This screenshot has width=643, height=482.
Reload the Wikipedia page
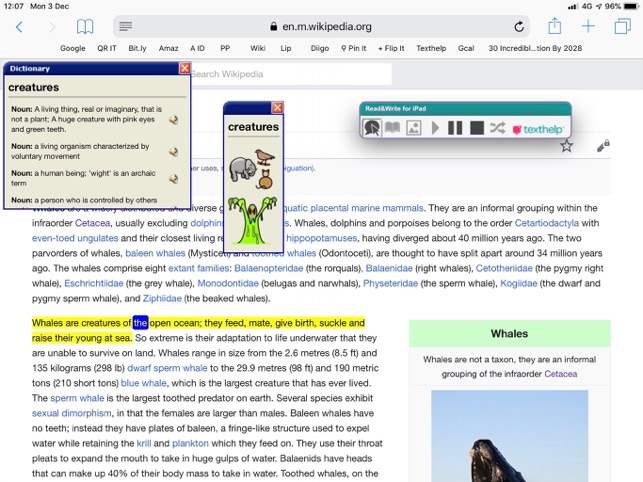click(x=519, y=27)
